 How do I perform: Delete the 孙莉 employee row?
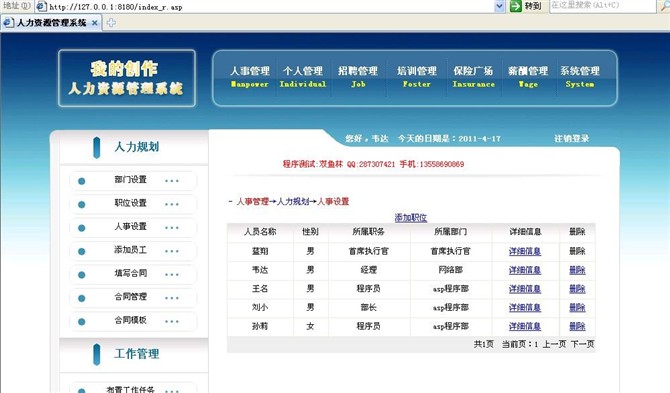pos(577,326)
